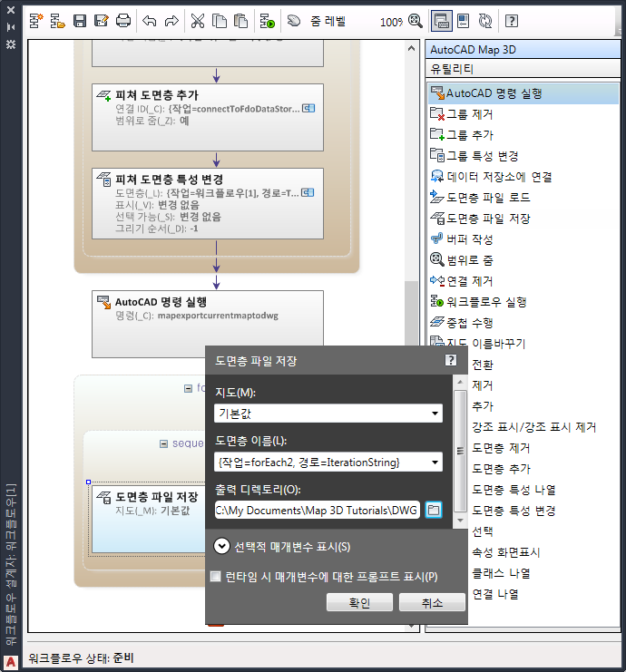Open the 도면층 파일 저장 dialog help icon
The width and height of the screenshot is (626, 672).
(451, 360)
